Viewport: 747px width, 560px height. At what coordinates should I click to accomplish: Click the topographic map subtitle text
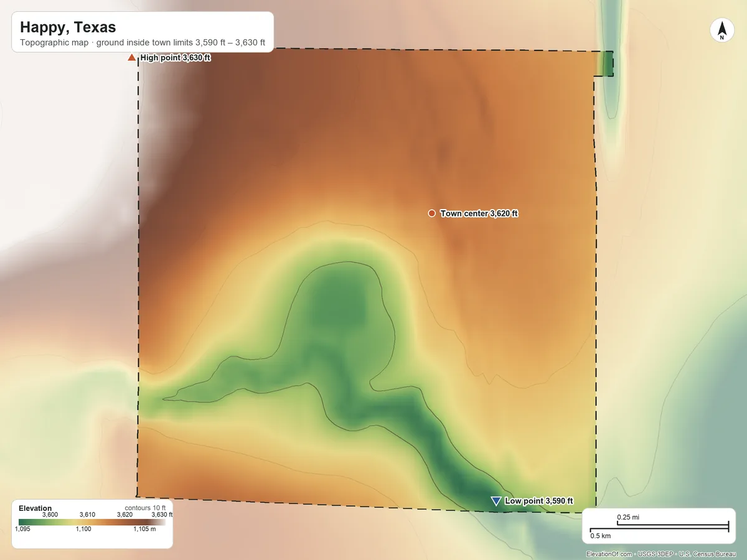coord(143,43)
